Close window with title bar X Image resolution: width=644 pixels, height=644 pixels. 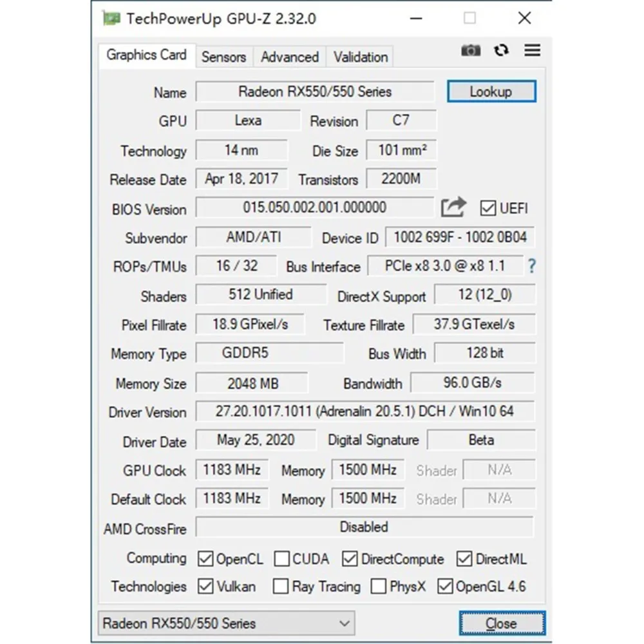[524, 18]
